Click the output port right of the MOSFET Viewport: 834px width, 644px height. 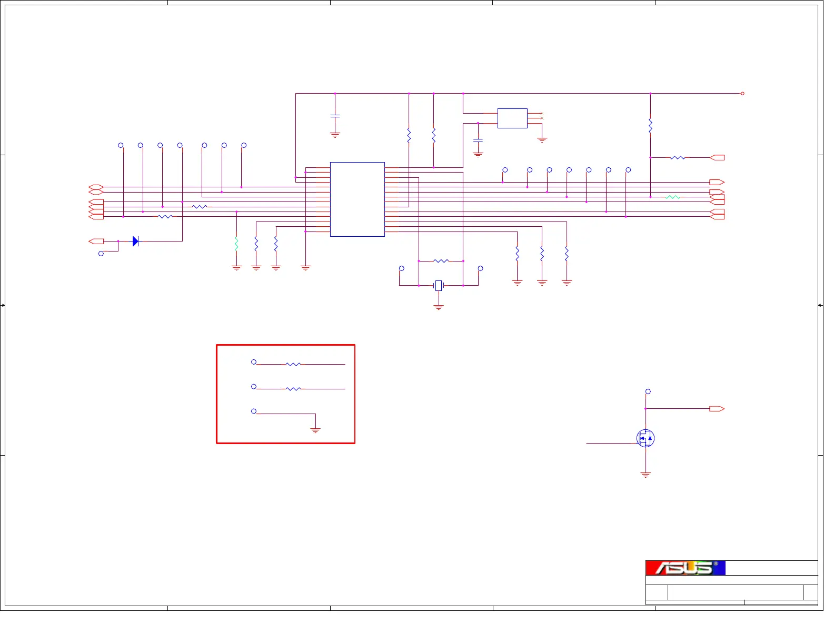717,408
